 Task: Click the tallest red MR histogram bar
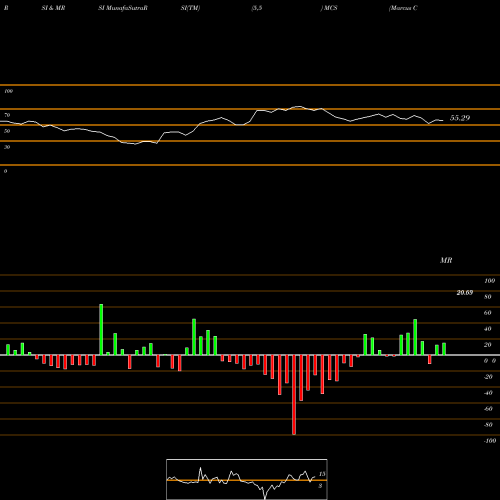[294, 395]
